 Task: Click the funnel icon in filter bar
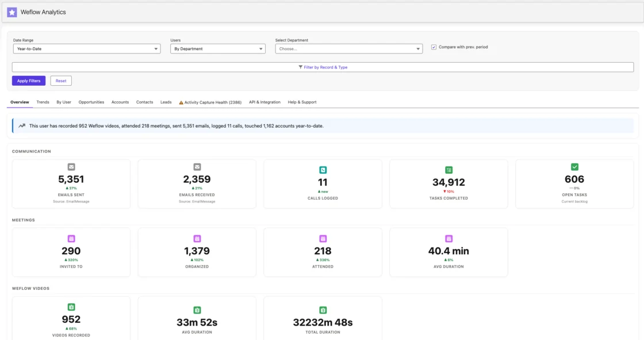[300, 67]
